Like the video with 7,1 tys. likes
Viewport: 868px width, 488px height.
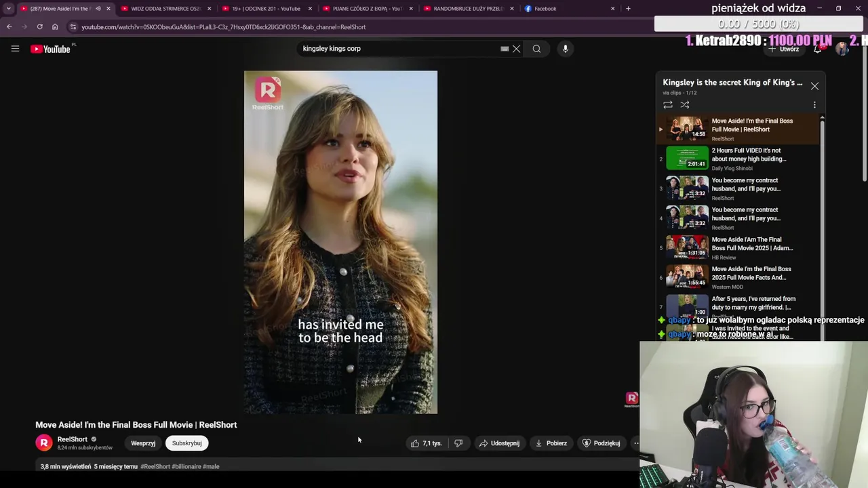426,443
